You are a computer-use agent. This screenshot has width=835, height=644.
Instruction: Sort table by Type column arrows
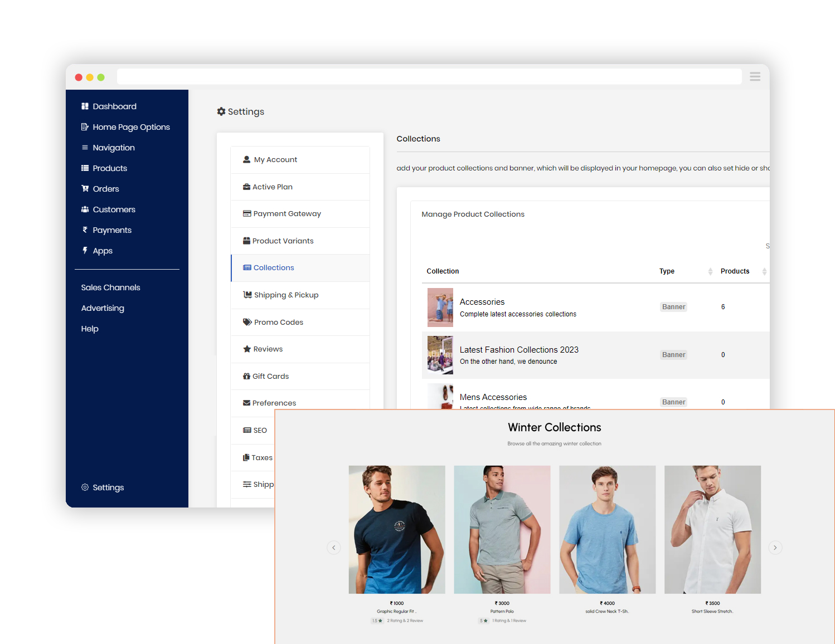click(x=710, y=271)
